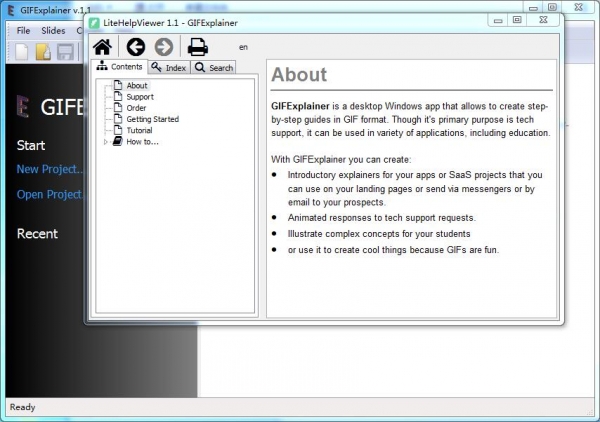Open the Slides menu

[x=53, y=30]
